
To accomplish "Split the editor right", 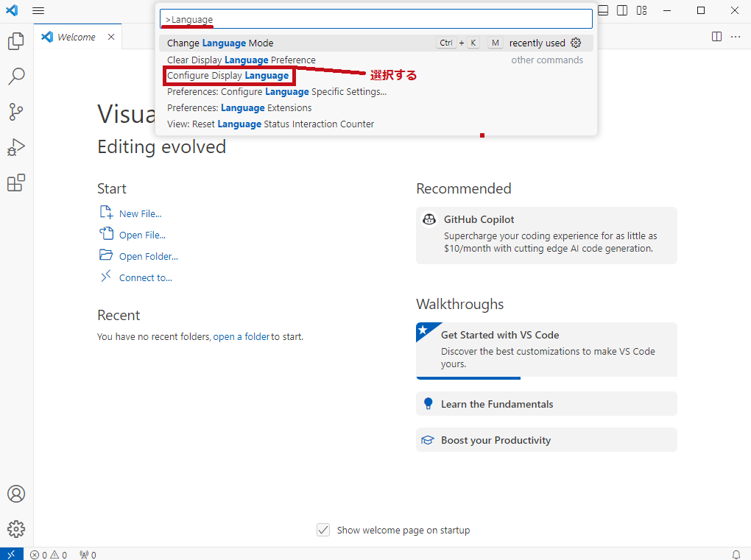I will (x=717, y=37).
